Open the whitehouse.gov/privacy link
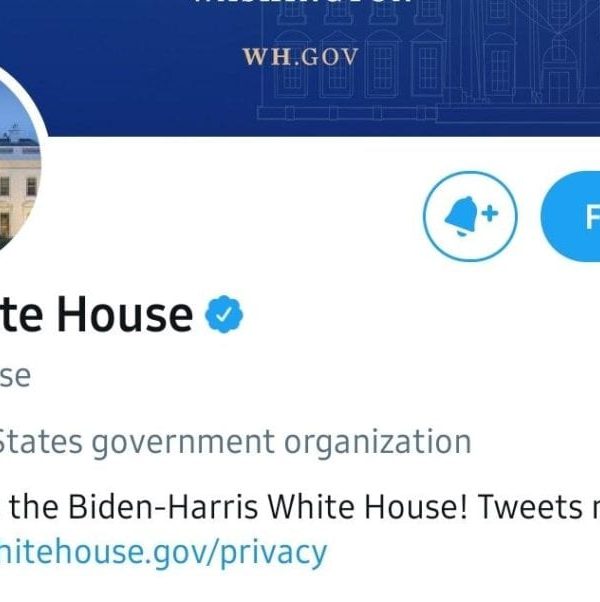This screenshot has width=600, height=602. point(163,551)
